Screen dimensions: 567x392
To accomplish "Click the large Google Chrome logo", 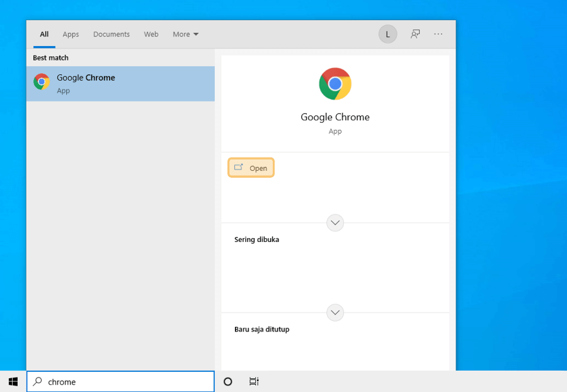I will click(335, 84).
